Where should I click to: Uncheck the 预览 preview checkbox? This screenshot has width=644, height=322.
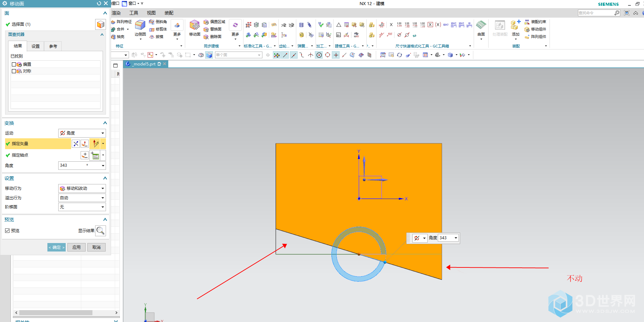coord(7,231)
